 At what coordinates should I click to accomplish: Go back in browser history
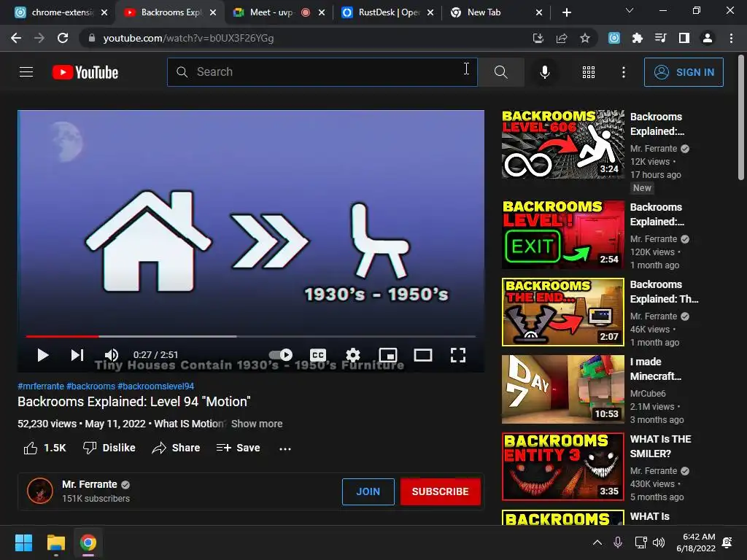pyautogui.click(x=16, y=38)
